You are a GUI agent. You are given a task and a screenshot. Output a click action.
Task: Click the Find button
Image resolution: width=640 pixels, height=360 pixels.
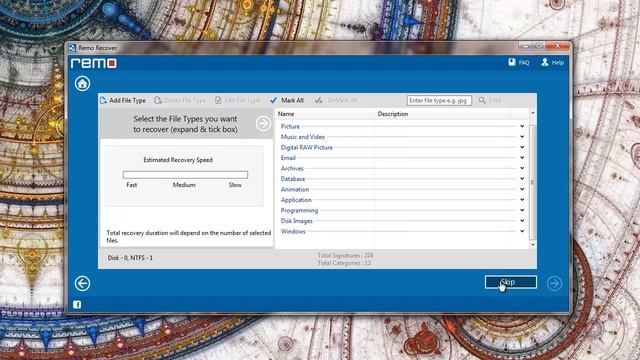(490, 100)
